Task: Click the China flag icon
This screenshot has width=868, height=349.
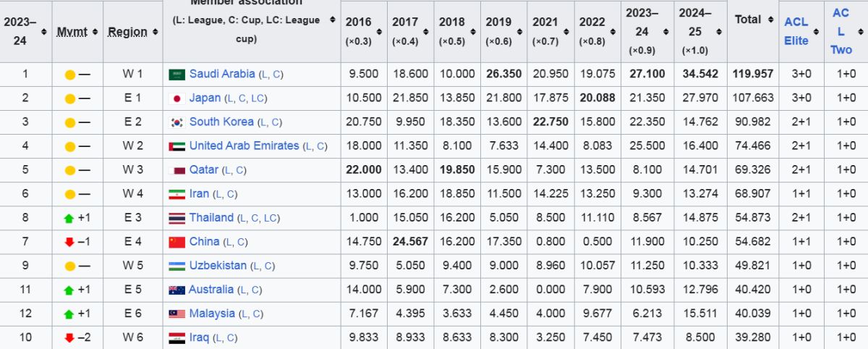Action: (176, 242)
